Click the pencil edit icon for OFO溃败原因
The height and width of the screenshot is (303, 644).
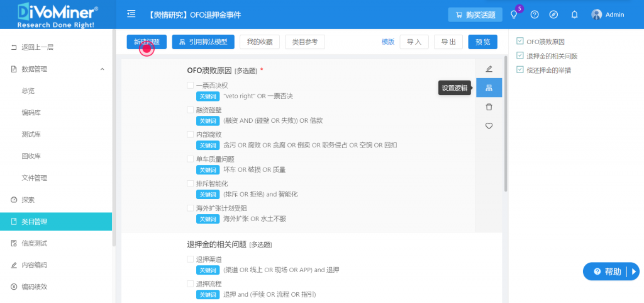click(489, 69)
